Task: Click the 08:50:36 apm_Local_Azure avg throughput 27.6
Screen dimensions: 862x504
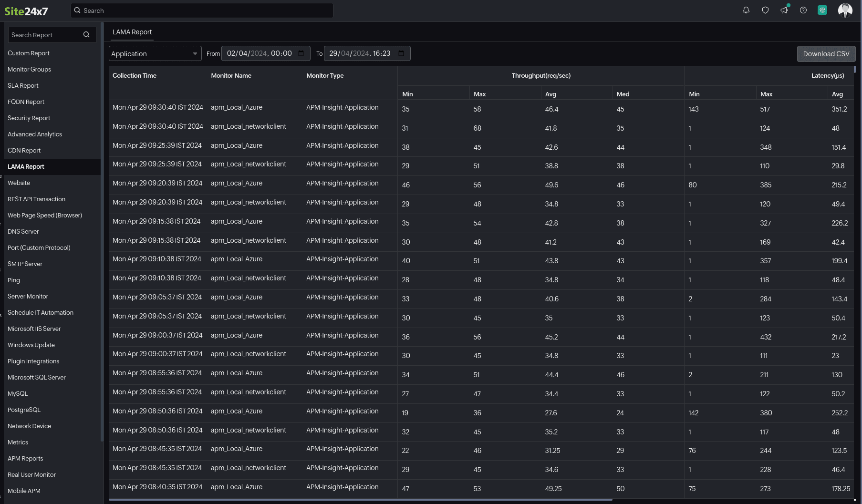Action: click(x=551, y=413)
